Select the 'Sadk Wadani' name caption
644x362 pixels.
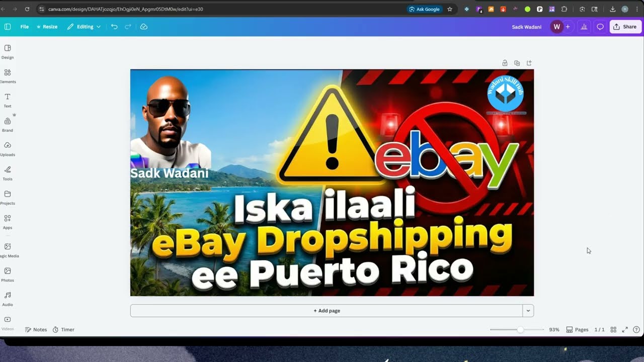170,173
